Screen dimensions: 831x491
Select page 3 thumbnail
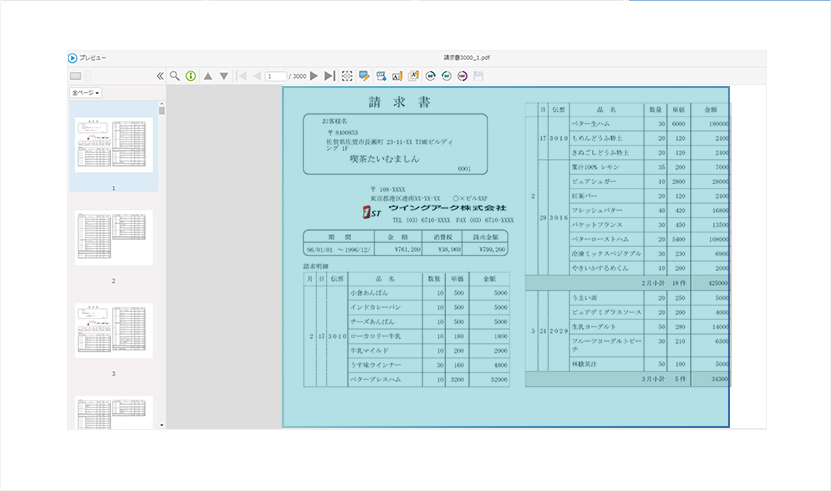click(x=113, y=330)
